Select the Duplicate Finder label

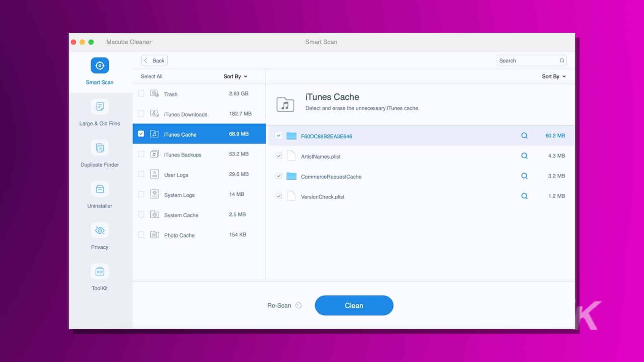point(100,165)
